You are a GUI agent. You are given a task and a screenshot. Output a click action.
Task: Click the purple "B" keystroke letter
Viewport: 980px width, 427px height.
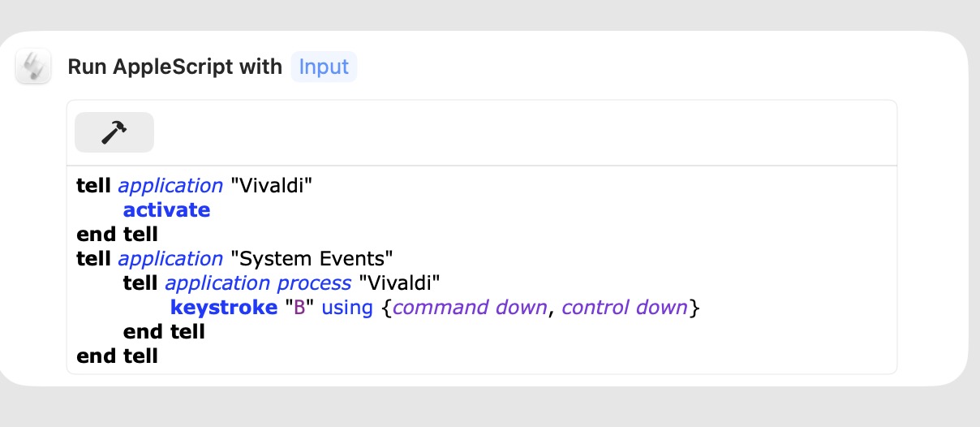click(299, 308)
